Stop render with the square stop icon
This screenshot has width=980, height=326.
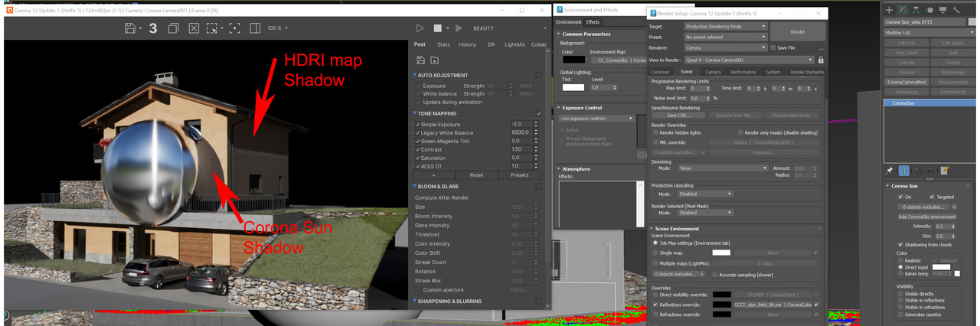point(438,28)
